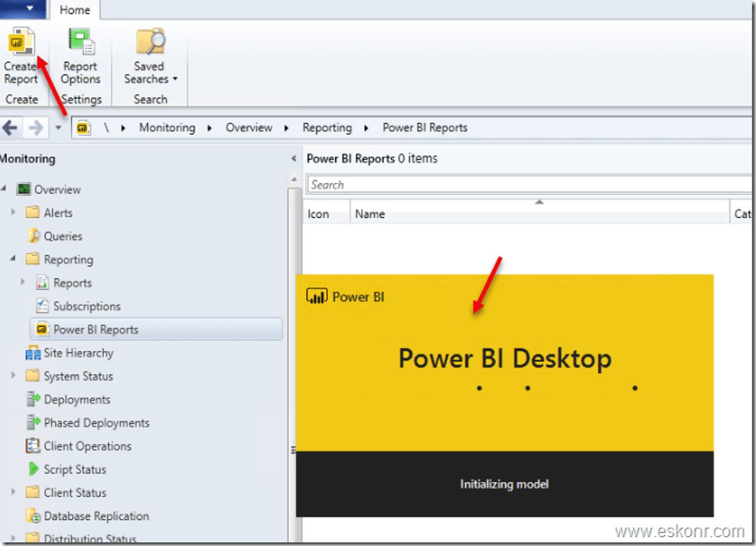
Task: Click the Alerts tree label
Action: (x=58, y=212)
